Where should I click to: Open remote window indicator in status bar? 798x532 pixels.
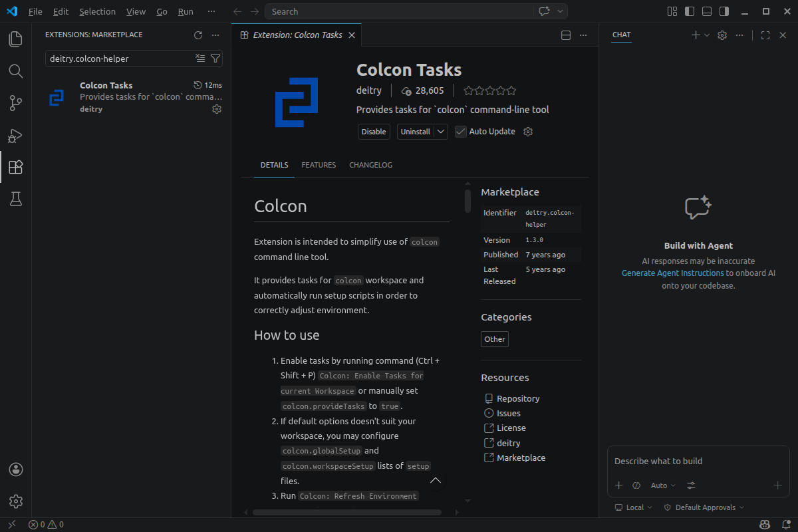(11, 525)
